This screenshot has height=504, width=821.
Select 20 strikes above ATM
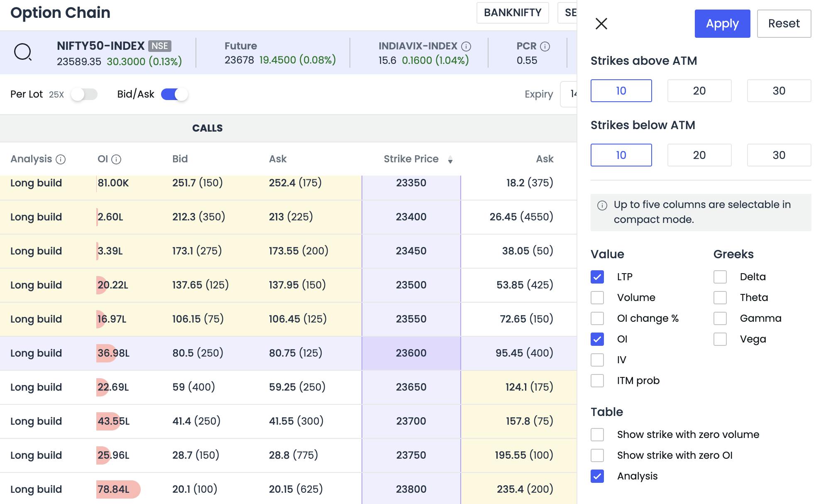tap(699, 91)
